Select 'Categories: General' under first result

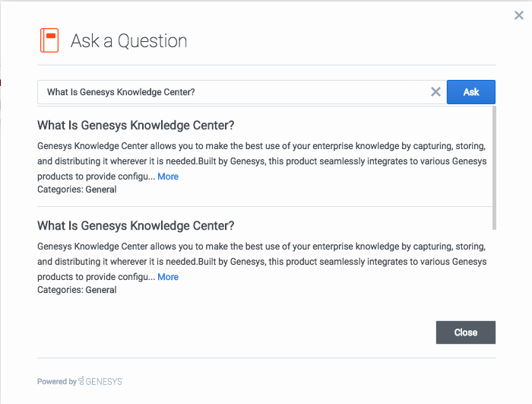point(77,189)
